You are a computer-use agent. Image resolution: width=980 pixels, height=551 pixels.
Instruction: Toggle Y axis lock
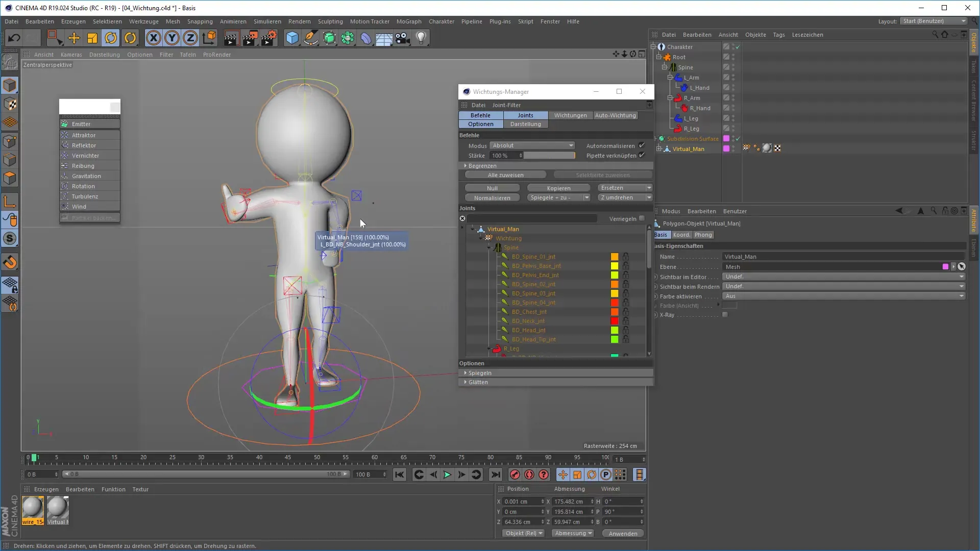pos(172,38)
